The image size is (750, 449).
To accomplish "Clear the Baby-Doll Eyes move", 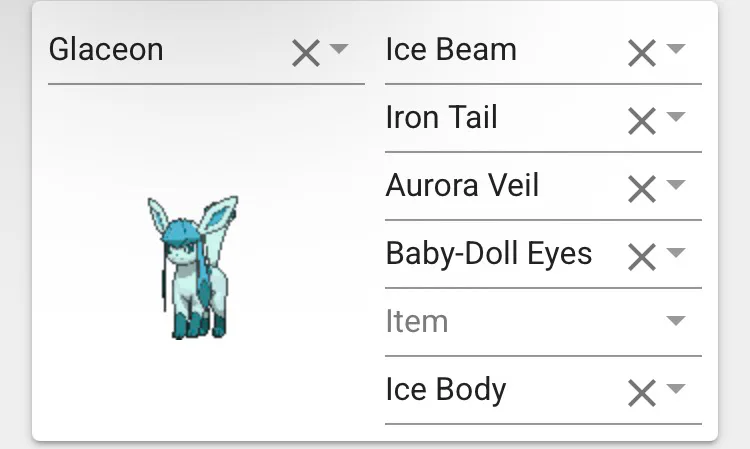I will 641,257.
